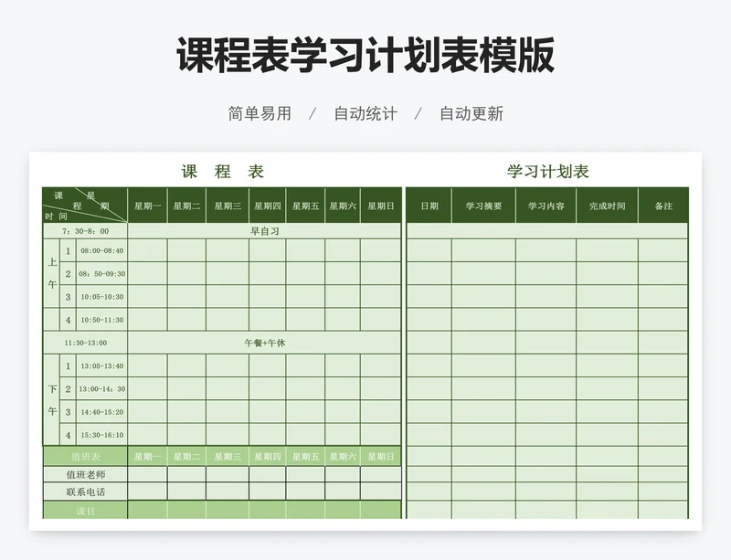This screenshot has width=731, height=560.
Task: Click the 学习计划表 sheet title
Action: [547, 172]
